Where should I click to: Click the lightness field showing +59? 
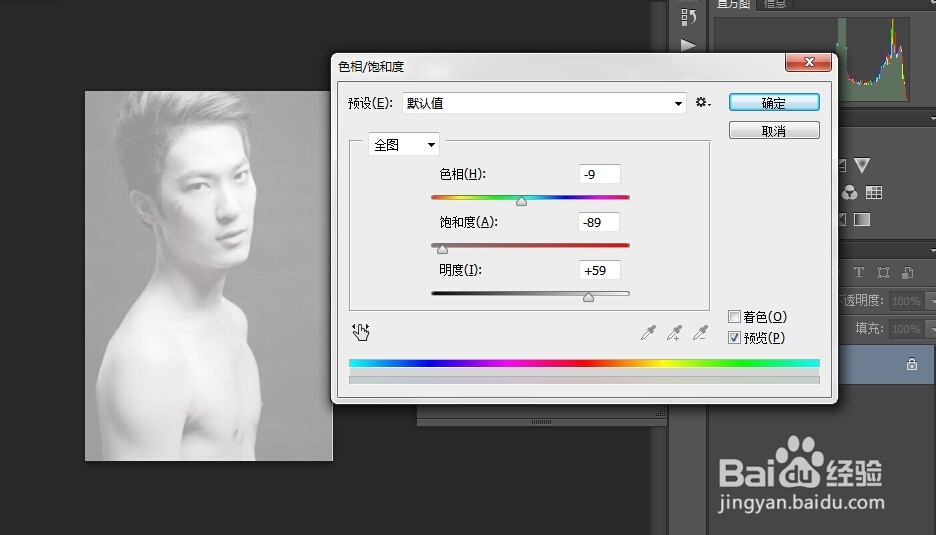point(599,270)
